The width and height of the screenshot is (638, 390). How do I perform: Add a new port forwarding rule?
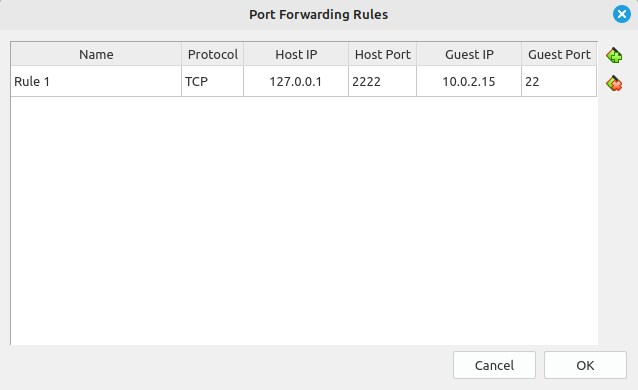(614, 55)
